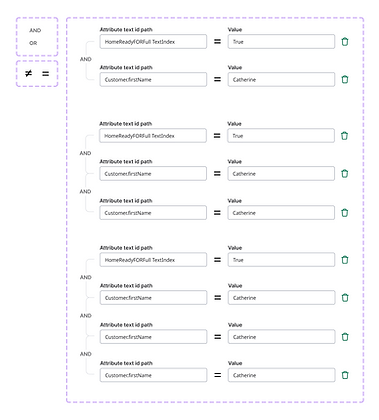
Task: Toggle the last AND connector in third group
Action: [x=86, y=354]
